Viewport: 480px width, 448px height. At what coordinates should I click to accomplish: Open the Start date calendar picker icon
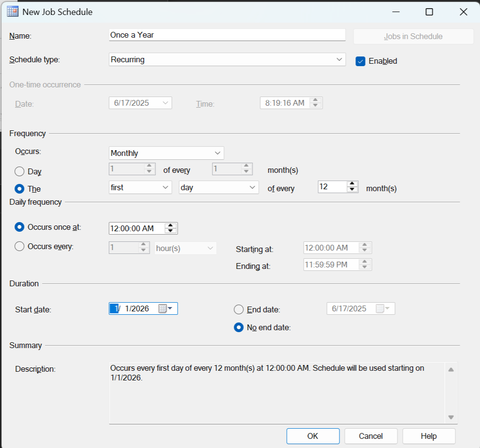165,309
